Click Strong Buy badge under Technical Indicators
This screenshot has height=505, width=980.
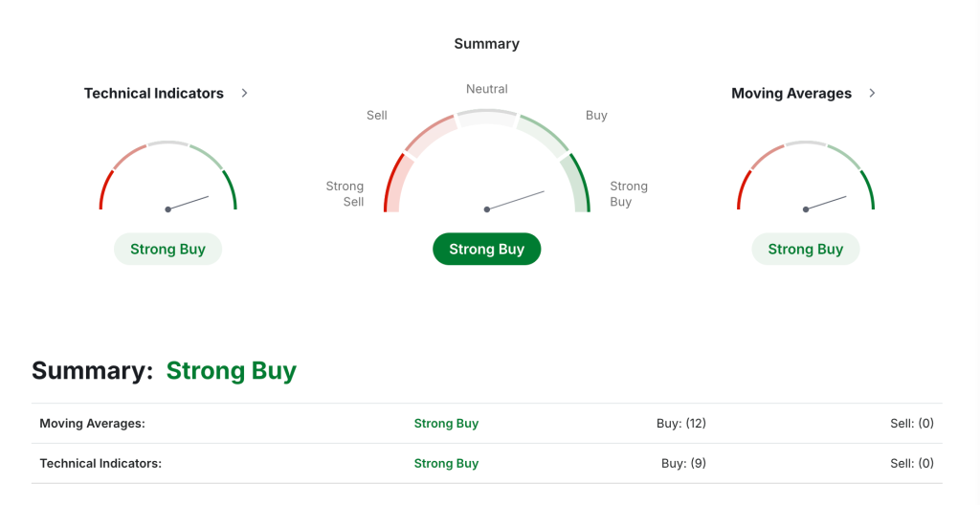[167, 249]
